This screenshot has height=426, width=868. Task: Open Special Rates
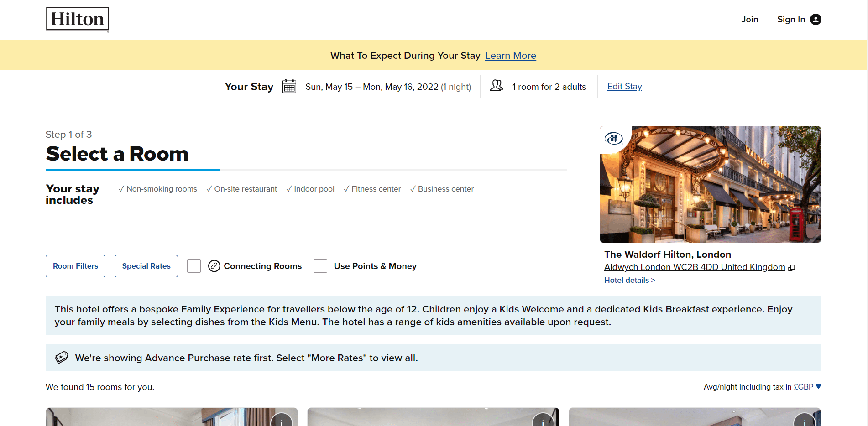(x=146, y=266)
